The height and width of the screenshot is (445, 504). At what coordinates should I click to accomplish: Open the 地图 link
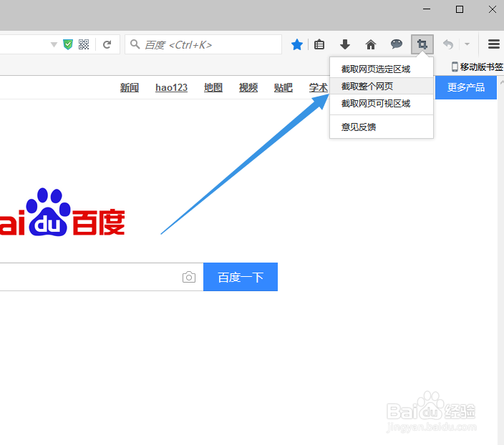(x=213, y=87)
